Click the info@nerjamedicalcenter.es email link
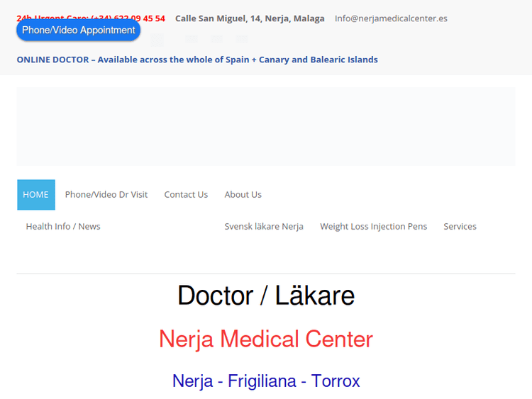This screenshot has width=532, height=399. (391, 18)
